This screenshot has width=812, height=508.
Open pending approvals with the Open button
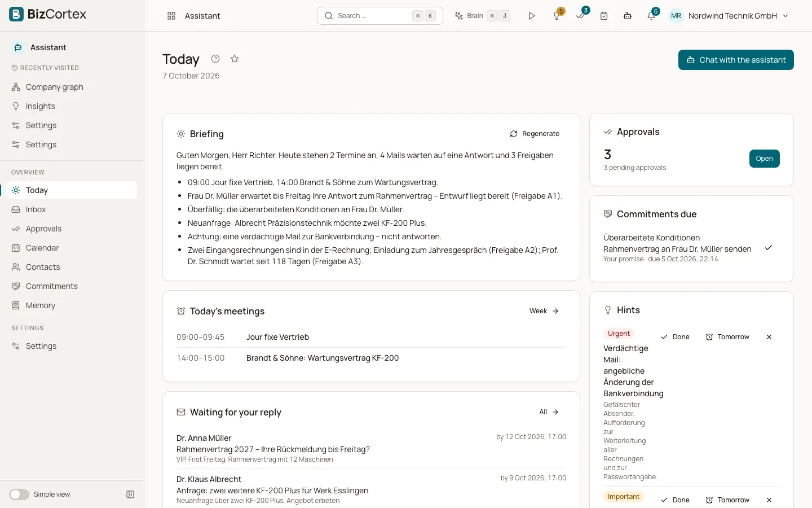pos(764,159)
